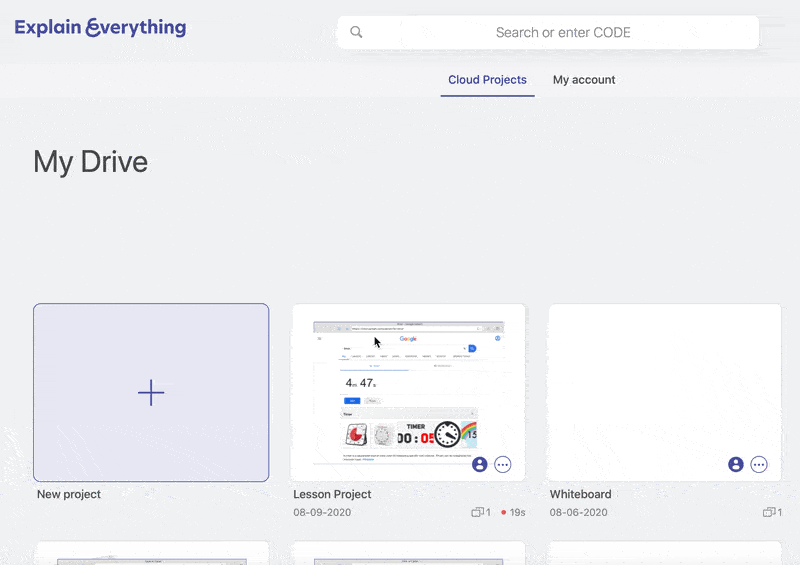The height and width of the screenshot is (565, 800).
Task: Open the more options menu on Lesson Project
Action: click(x=503, y=464)
